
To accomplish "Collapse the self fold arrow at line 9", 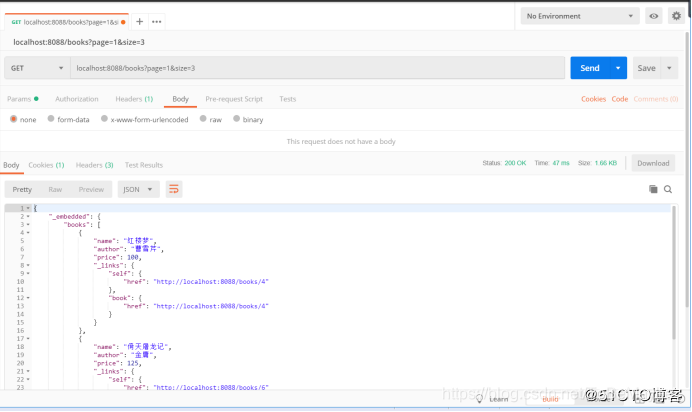I will coord(28,273).
